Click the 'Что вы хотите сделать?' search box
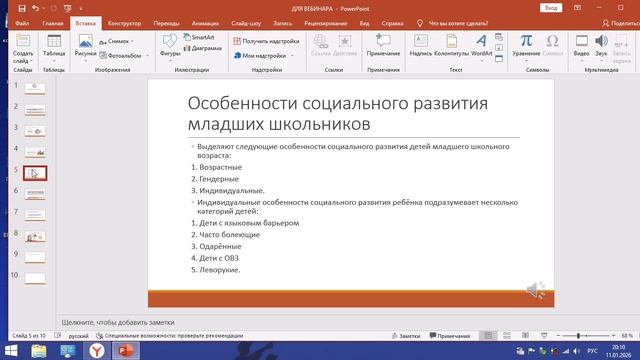 458,23
